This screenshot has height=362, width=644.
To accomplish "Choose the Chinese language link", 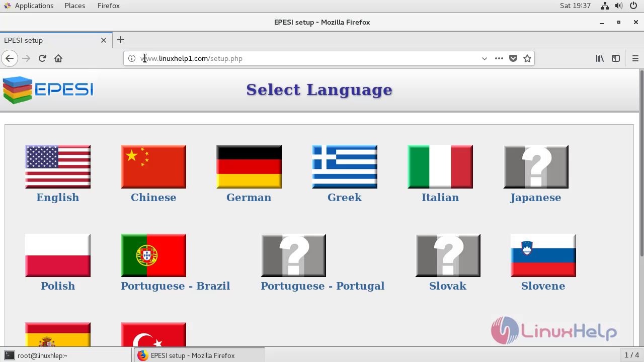I will pos(153,198).
